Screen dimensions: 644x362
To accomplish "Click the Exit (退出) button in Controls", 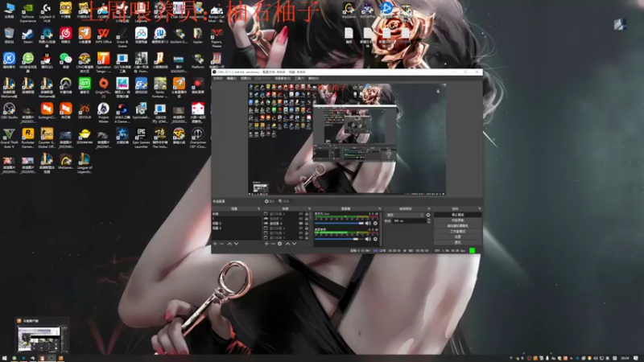I will 457,242.
